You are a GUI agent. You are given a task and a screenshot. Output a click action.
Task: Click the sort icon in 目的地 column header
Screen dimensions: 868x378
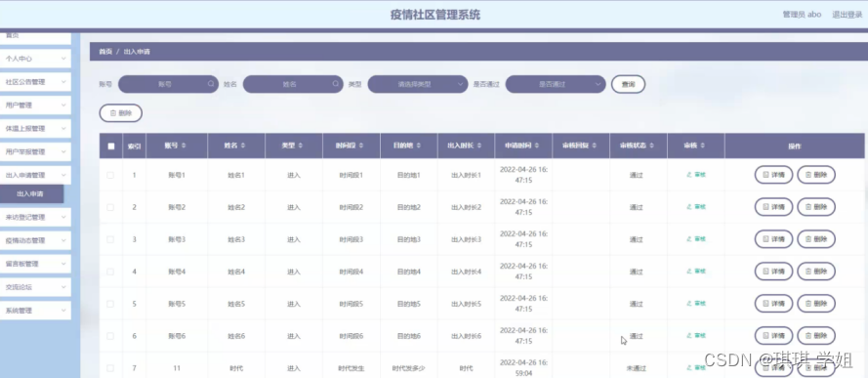click(419, 146)
